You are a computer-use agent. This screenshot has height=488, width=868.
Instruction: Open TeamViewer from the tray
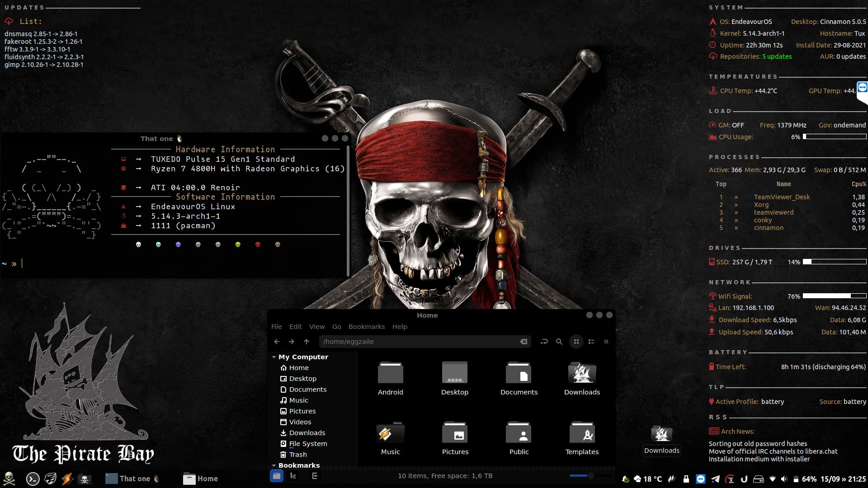click(701, 479)
